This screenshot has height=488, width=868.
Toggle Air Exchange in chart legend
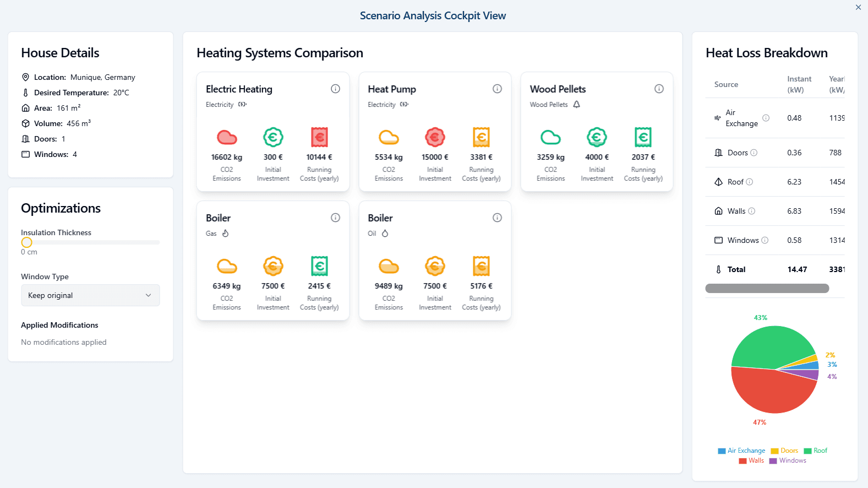741,451
